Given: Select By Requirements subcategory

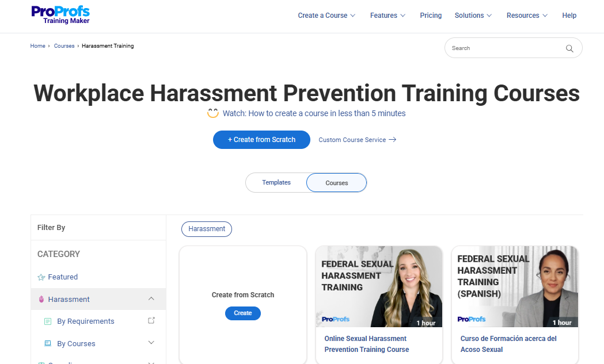Looking at the screenshot, I should point(86,321).
